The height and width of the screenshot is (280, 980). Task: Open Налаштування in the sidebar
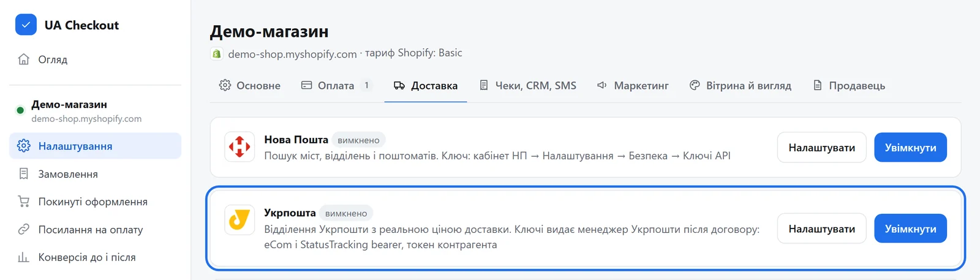click(x=95, y=146)
